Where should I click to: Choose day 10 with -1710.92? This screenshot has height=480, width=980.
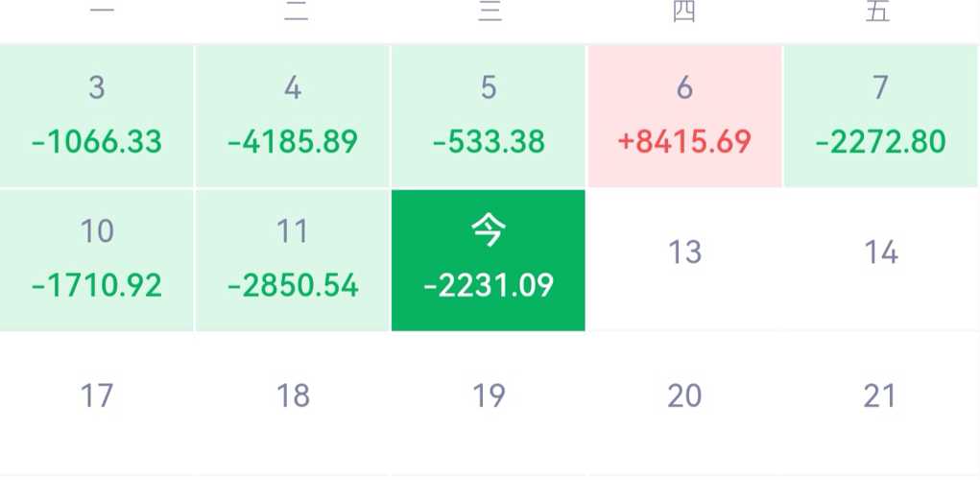(x=97, y=259)
